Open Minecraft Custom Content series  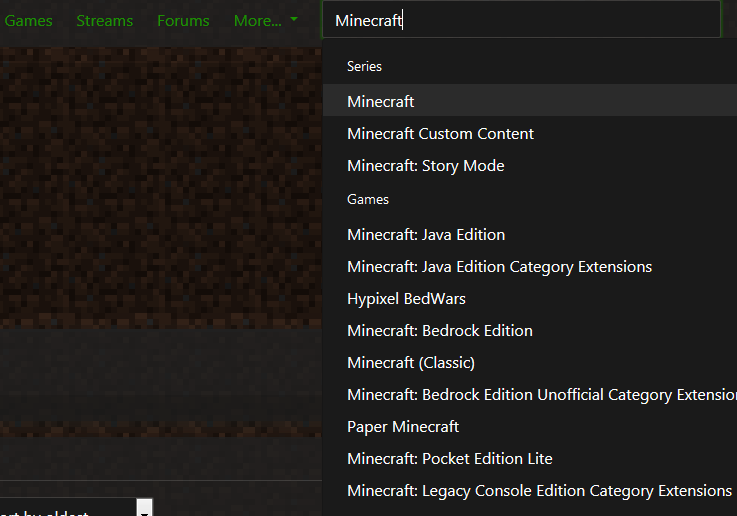(x=440, y=133)
